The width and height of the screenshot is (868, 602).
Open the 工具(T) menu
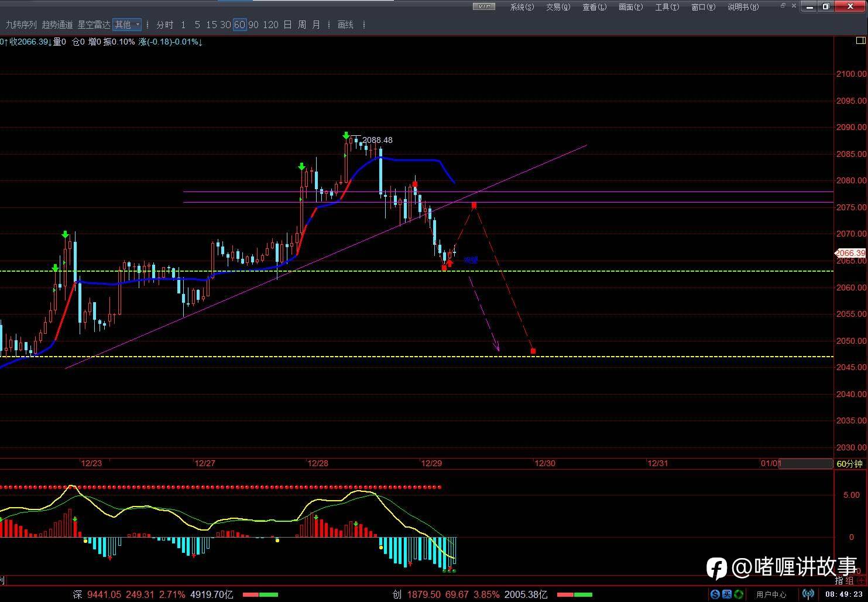tap(667, 7)
